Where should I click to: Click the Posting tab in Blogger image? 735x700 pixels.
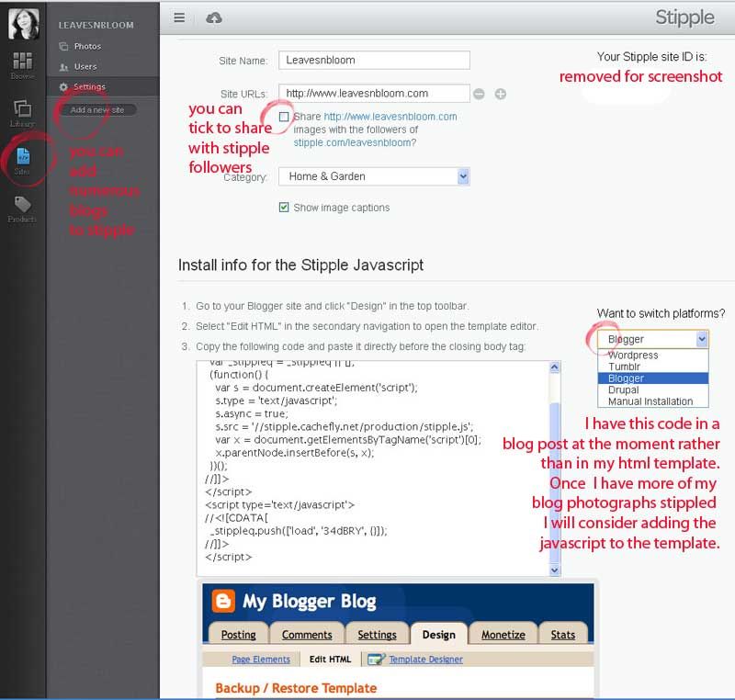pyautogui.click(x=238, y=635)
